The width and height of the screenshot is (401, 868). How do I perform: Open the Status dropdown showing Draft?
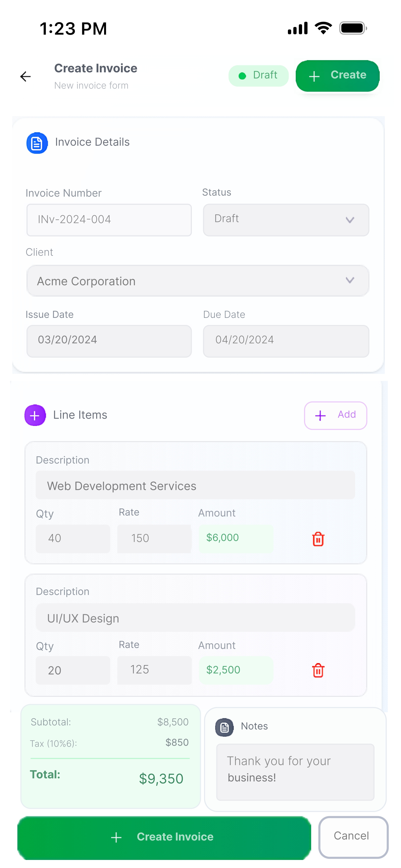(x=286, y=220)
